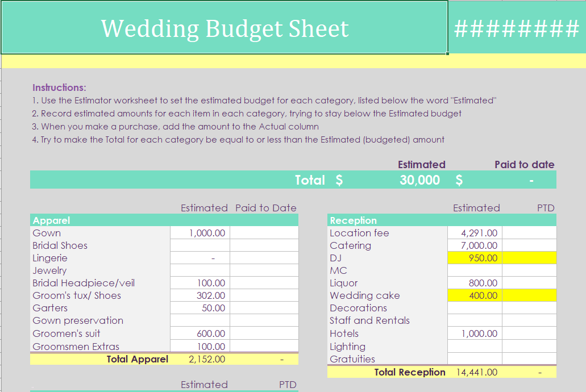Click Liquor 800.00 cell
This screenshot has height=392, width=586.
(475, 283)
